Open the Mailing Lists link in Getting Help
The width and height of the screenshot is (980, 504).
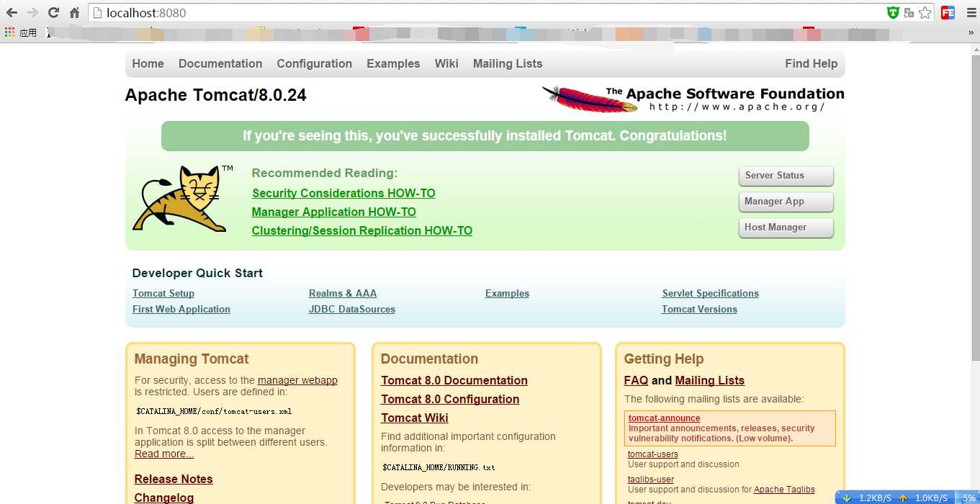pyautogui.click(x=710, y=380)
